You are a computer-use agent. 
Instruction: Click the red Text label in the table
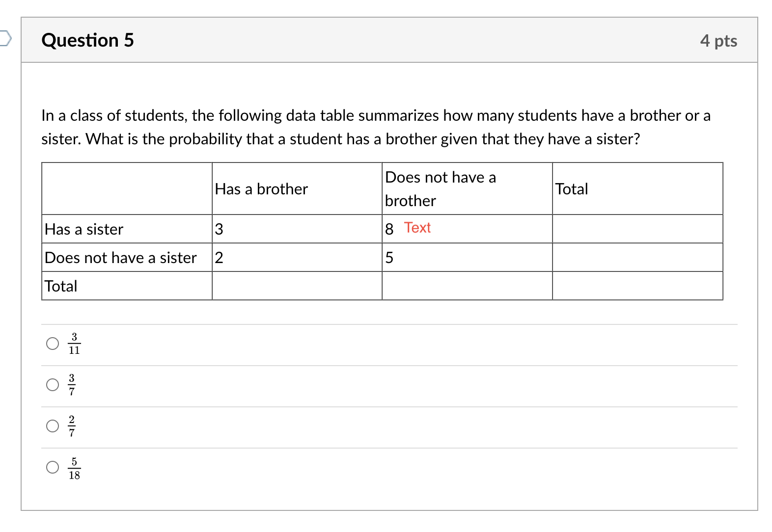(417, 228)
